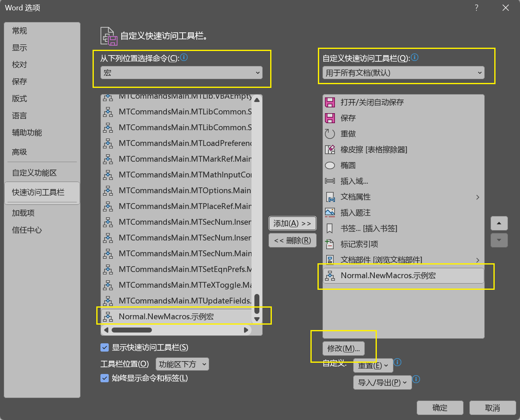
Task: Select the macro icon of Normal.NewMacros.示例宏 in the right list
Action: point(330,276)
